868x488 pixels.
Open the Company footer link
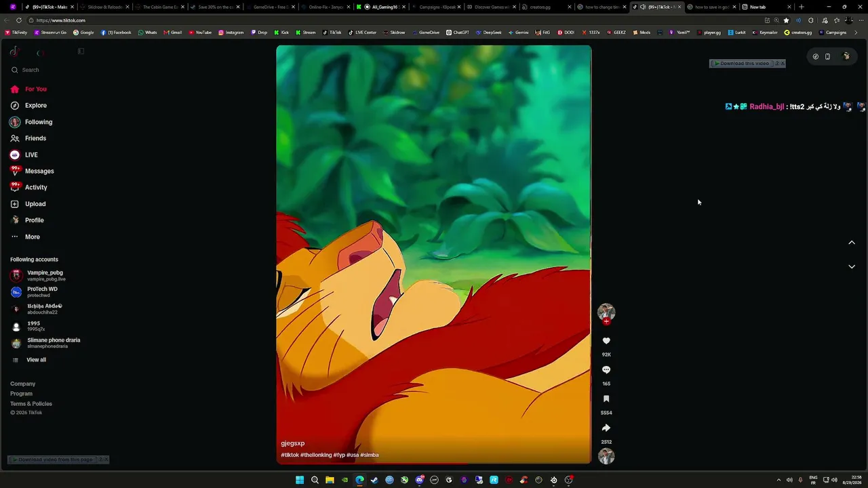[22, 384]
